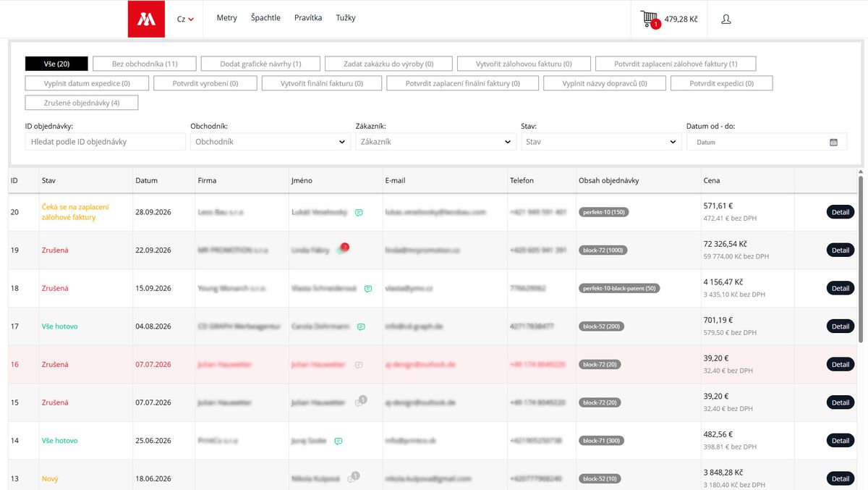868x490 pixels.
Task: Click the perfekt-10 (150) order tag
Action: pos(603,212)
